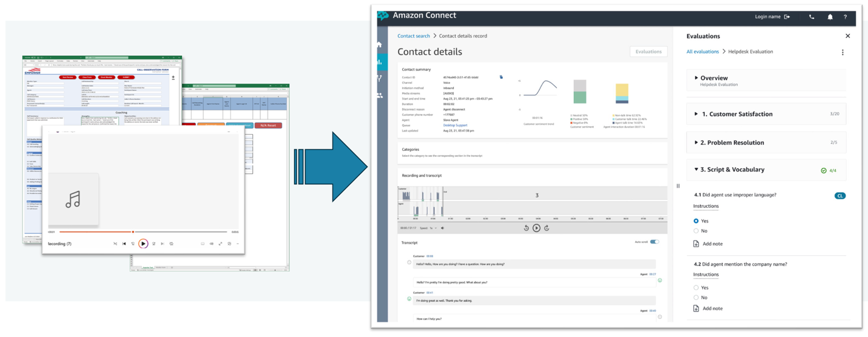Viewport: 868px width, 337px height.
Task: Click the 'I'm doing great as well' transcript message
Action: tap(534, 301)
